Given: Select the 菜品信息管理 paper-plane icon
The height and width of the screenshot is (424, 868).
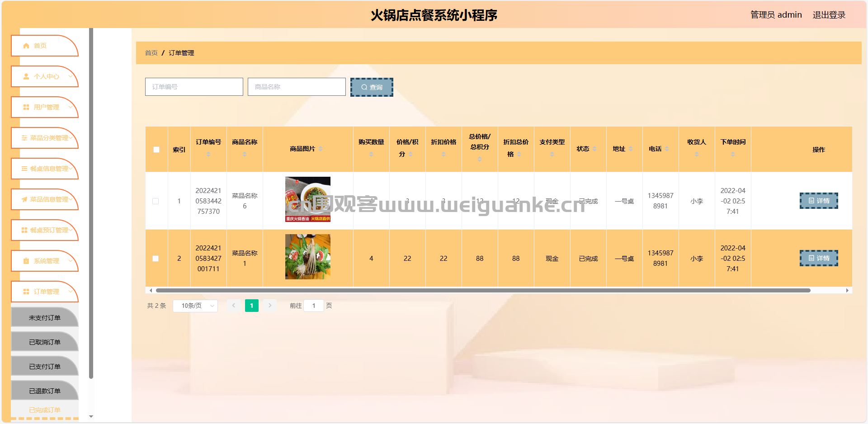Looking at the screenshot, I should pyautogui.click(x=24, y=199).
